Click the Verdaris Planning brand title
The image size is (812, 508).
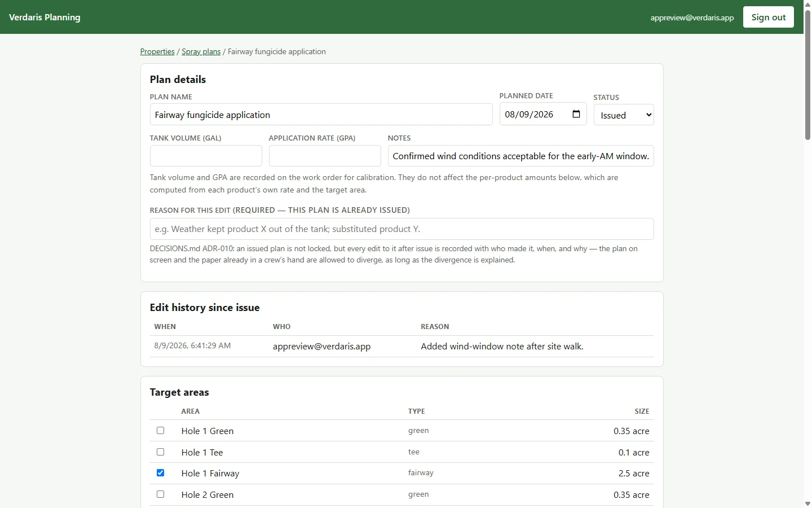(45, 17)
